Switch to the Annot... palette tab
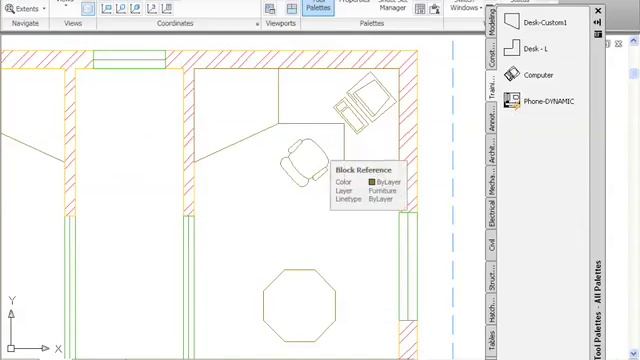Viewport: 640px width, 360px height. (491, 118)
